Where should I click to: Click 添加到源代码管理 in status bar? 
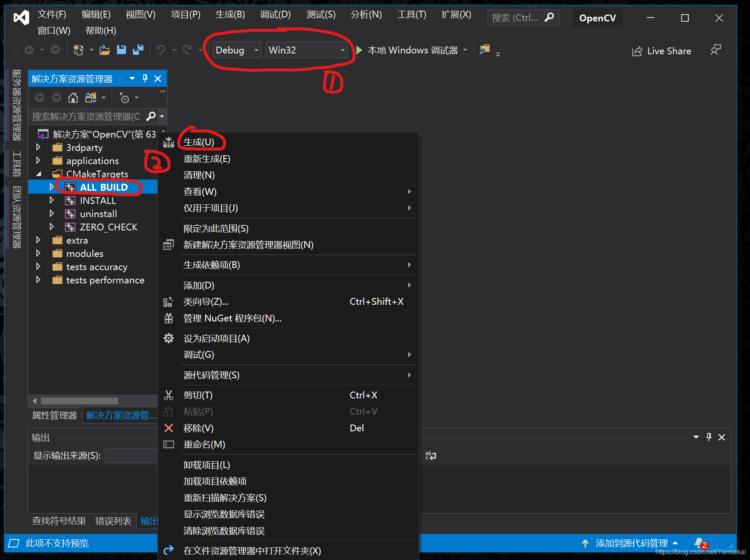click(x=631, y=543)
